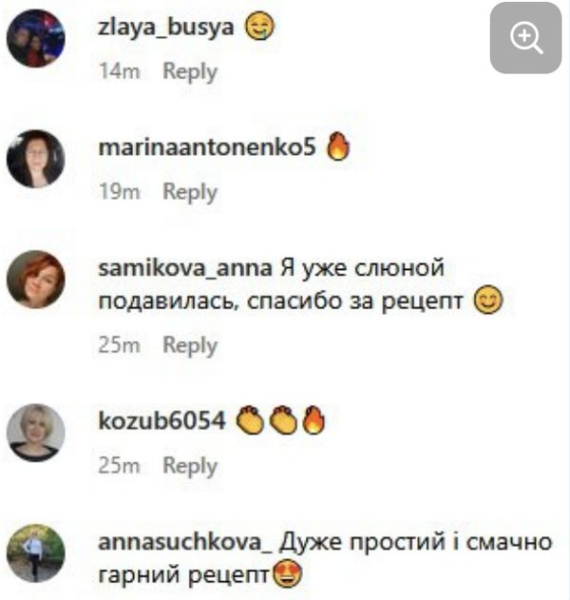The width and height of the screenshot is (570, 600).
Task: View samikova_anna's profile photo
Action: 36,279
